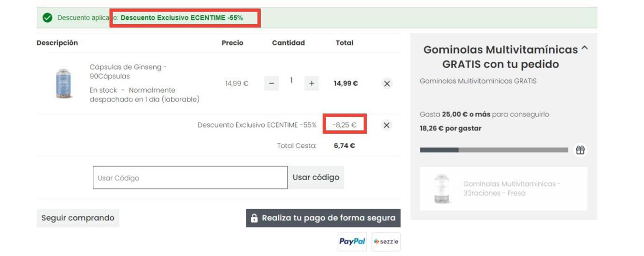Viewport: 644px width, 256px height.
Task: Click the discount amount -8,25 €
Action: click(x=344, y=125)
